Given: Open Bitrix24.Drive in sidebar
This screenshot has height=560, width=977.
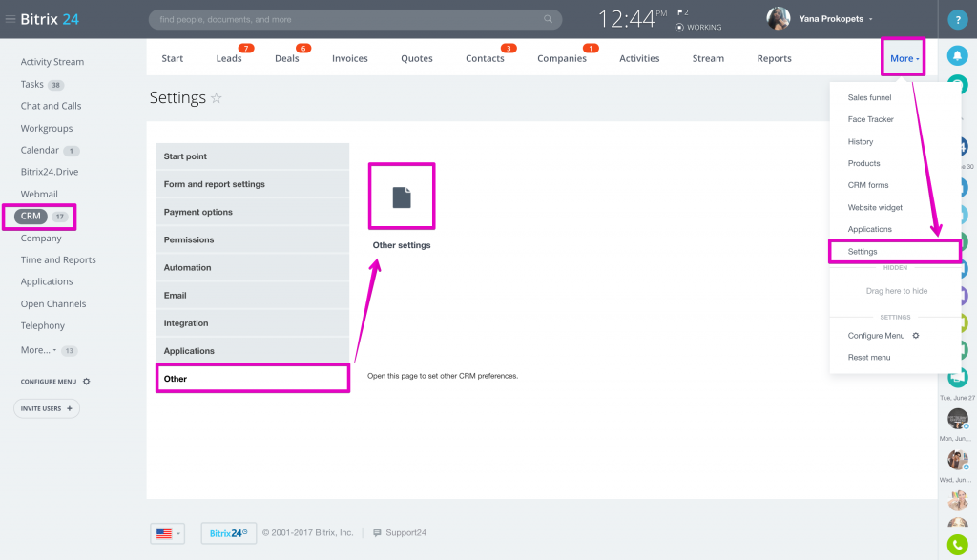Looking at the screenshot, I should tap(50, 172).
